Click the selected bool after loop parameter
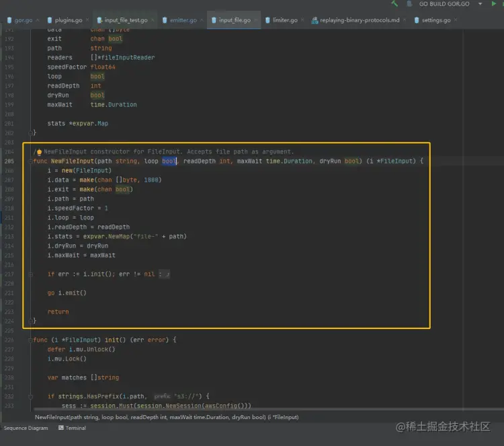504x446 pixels. [169, 161]
